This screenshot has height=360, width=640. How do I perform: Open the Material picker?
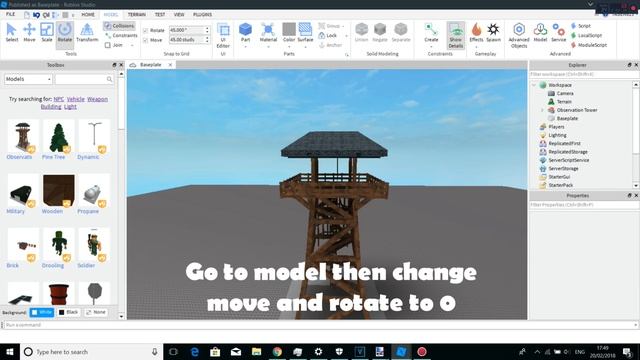[268, 32]
